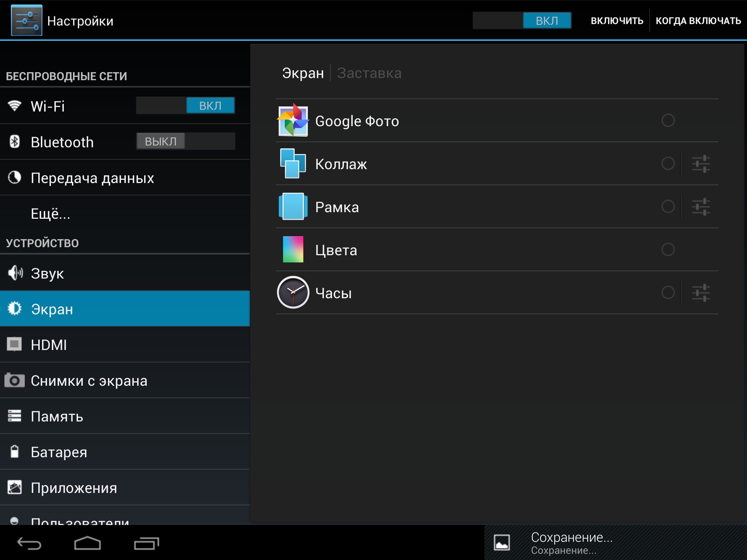Tap the Часы clock icon
Viewport: 747px width, 560px height.
293,292
